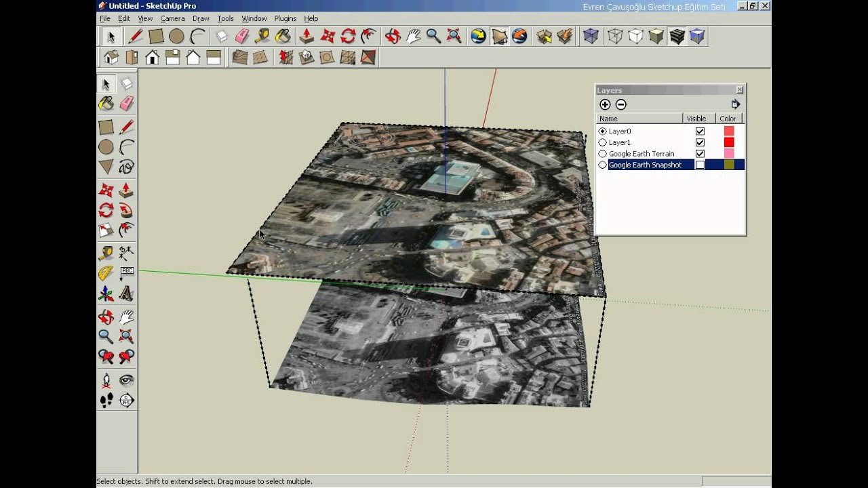
Task: Switch to Iso standard view
Action: pos(111,58)
